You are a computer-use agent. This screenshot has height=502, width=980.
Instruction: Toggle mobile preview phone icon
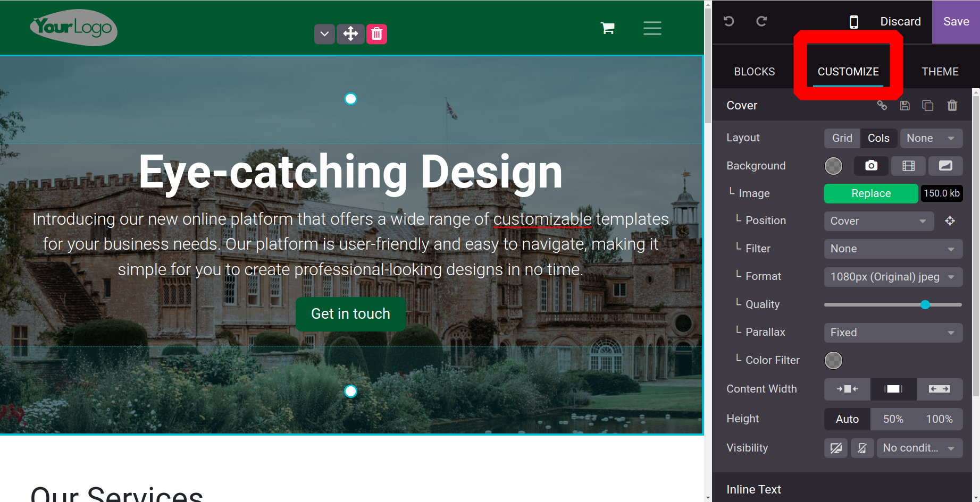[853, 22]
